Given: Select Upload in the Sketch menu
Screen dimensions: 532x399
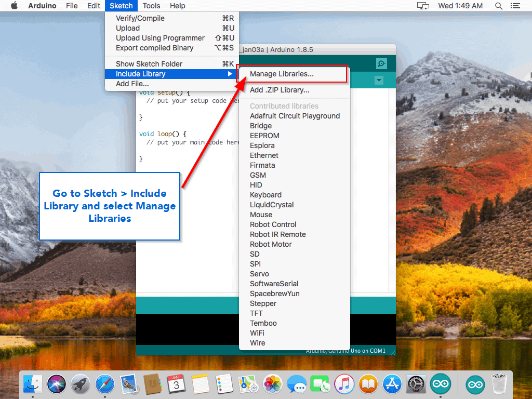Looking at the screenshot, I should click(x=172, y=28).
